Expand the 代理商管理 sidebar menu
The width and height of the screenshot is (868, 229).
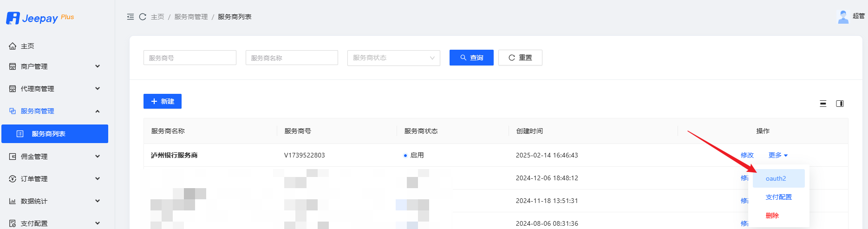pyautogui.click(x=55, y=89)
